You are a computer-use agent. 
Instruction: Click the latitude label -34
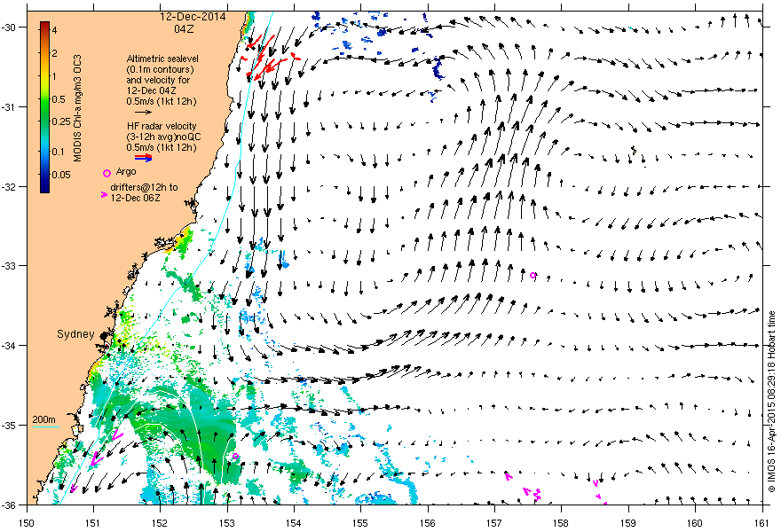click(9, 346)
